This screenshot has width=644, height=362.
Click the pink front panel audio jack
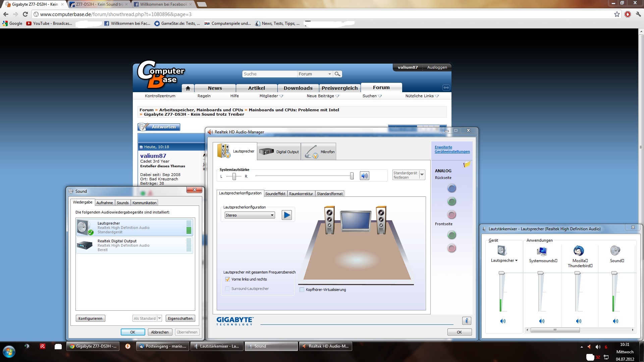pyautogui.click(x=451, y=248)
